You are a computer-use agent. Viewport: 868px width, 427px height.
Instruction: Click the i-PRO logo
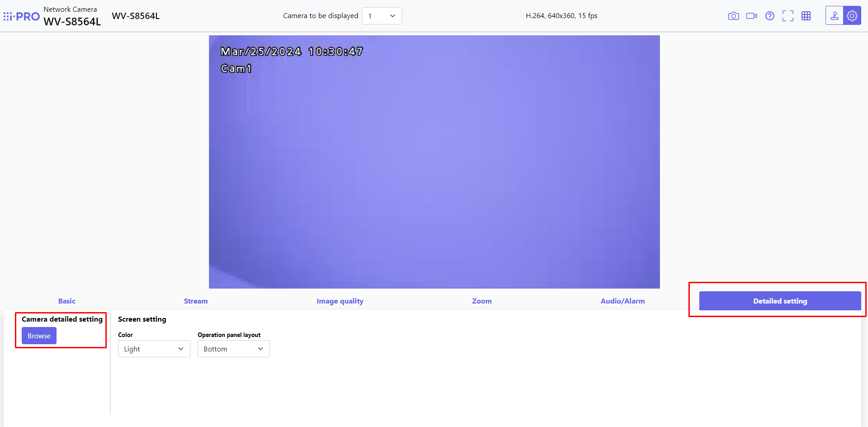20,15
